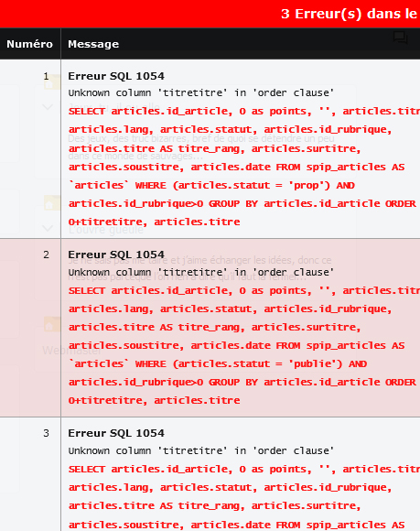Image resolution: width=420 pixels, height=531 pixels.
Task: Click the faded 'Webmaster' heading
Action: tap(71, 350)
